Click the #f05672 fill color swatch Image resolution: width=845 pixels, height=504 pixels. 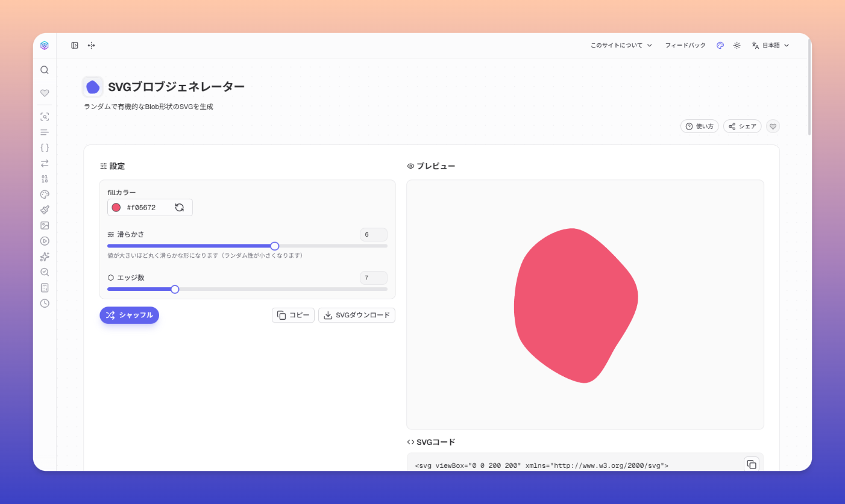coord(116,208)
